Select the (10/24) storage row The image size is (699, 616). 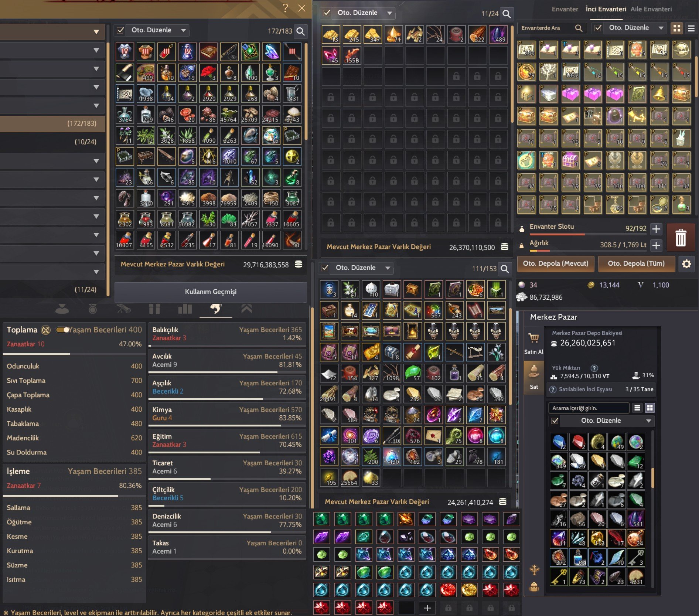[52, 142]
